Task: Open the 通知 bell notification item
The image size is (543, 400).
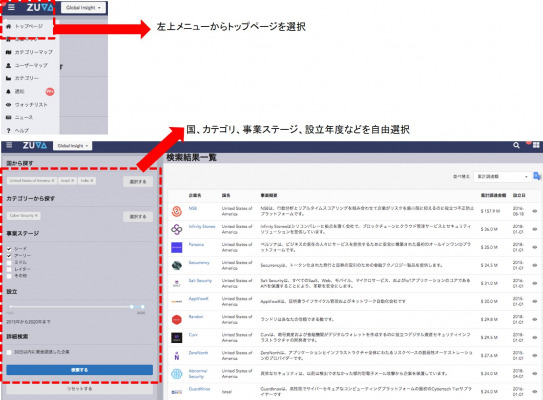Action: click(19, 91)
